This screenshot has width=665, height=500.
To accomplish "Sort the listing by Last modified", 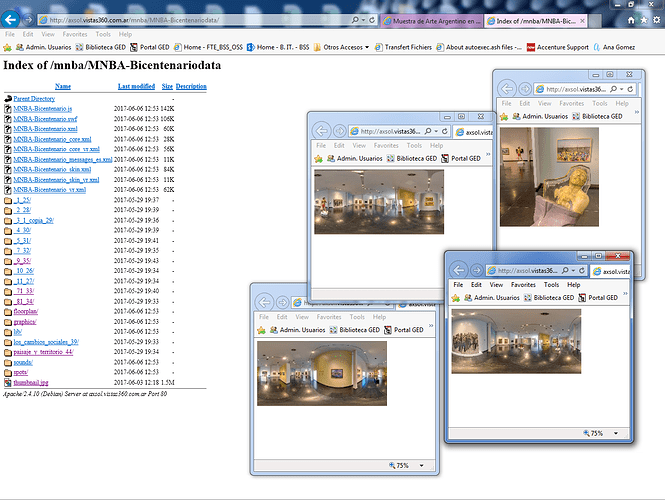I will pyautogui.click(x=136, y=86).
